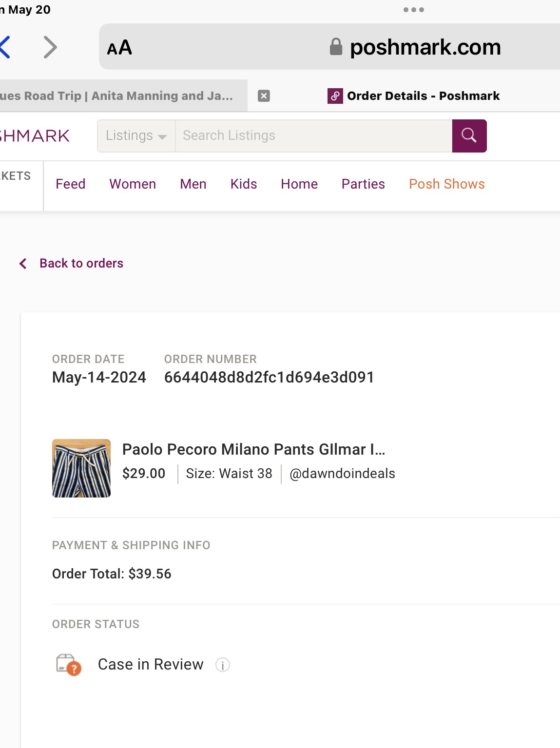Close the Road Trip browser tab

[x=264, y=95]
